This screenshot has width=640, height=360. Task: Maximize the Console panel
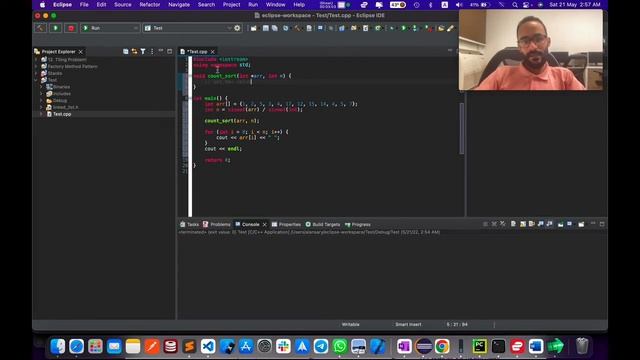pos(602,224)
